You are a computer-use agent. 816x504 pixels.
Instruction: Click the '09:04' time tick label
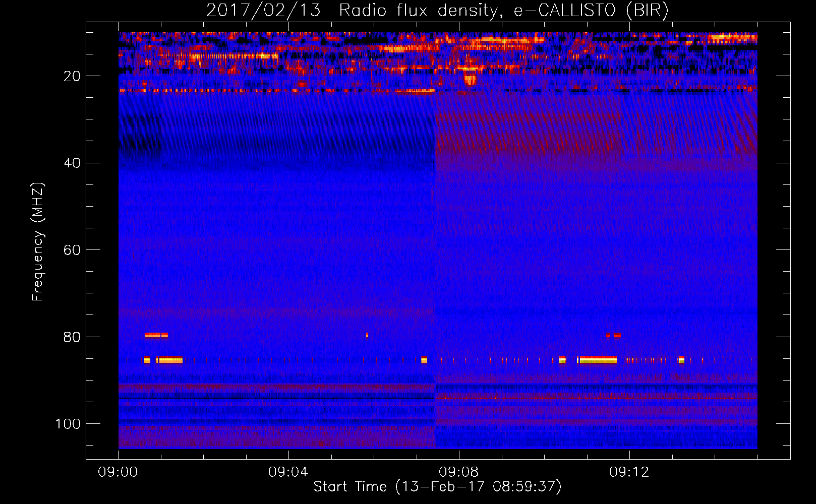coord(288,472)
